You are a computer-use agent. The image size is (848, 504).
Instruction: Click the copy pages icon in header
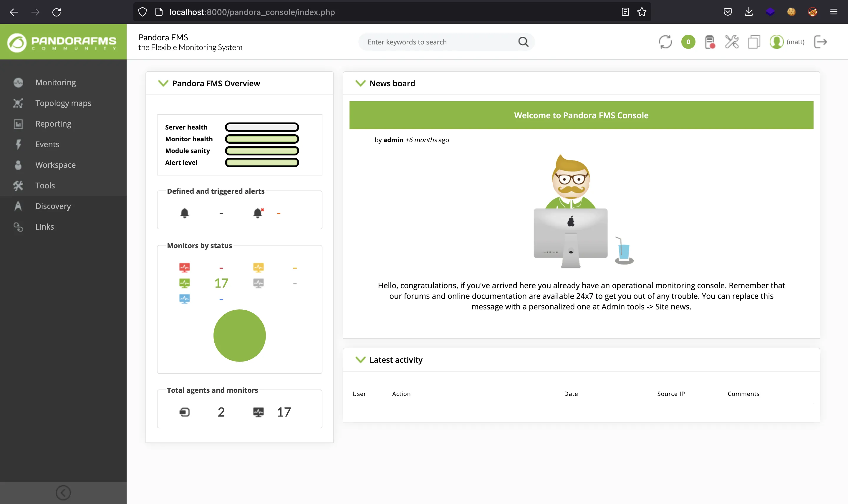point(754,42)
